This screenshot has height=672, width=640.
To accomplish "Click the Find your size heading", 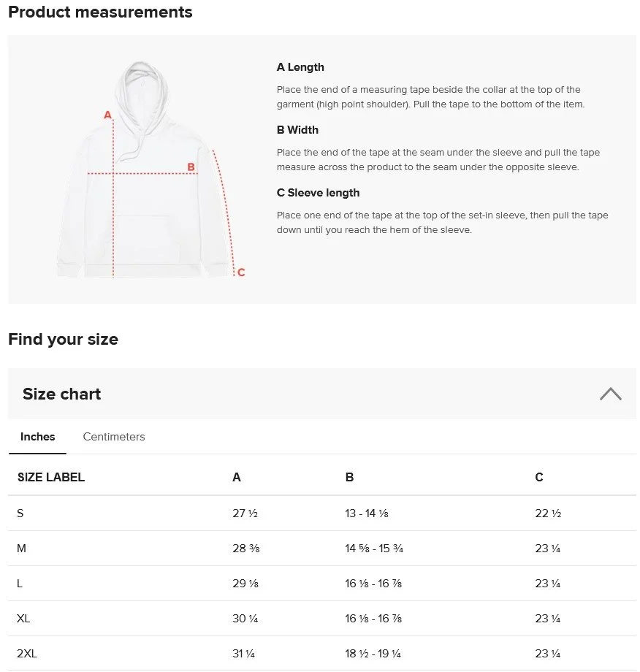I will click(63, 339).
